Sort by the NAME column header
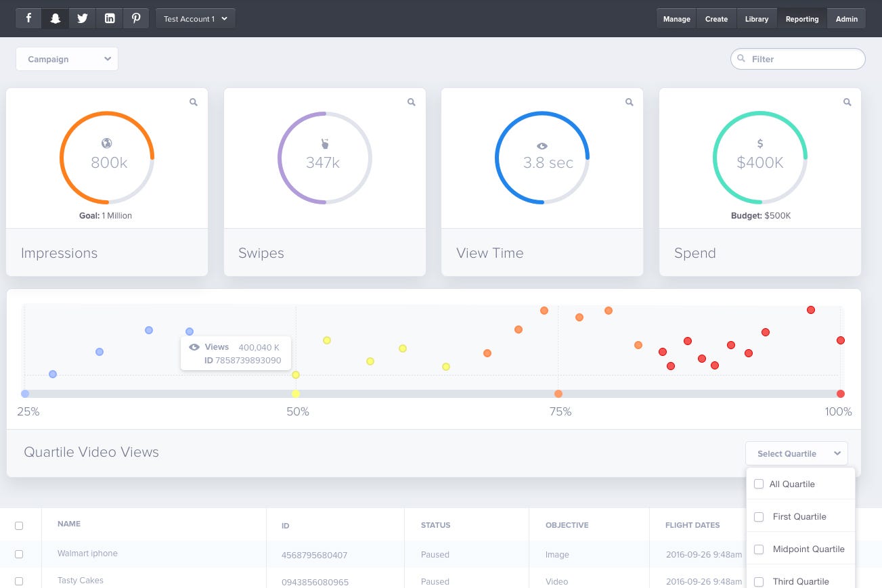 coord(69,524)
